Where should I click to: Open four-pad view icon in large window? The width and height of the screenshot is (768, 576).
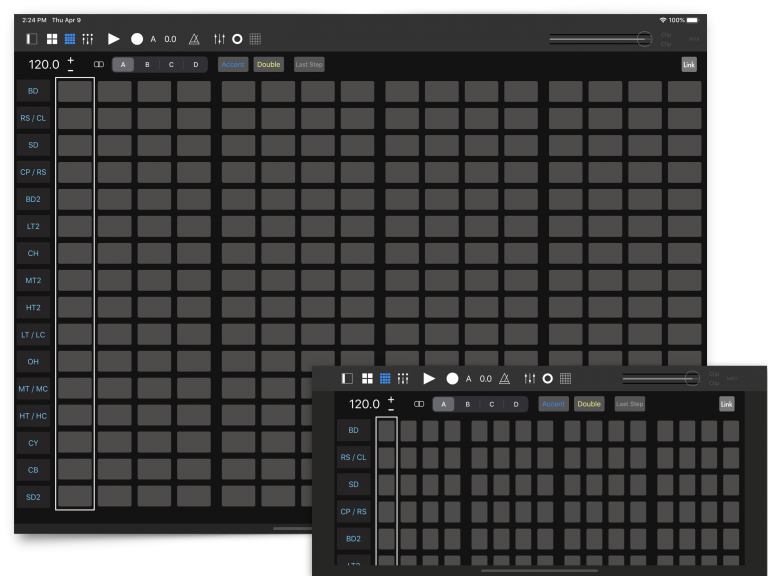point(52,39)
